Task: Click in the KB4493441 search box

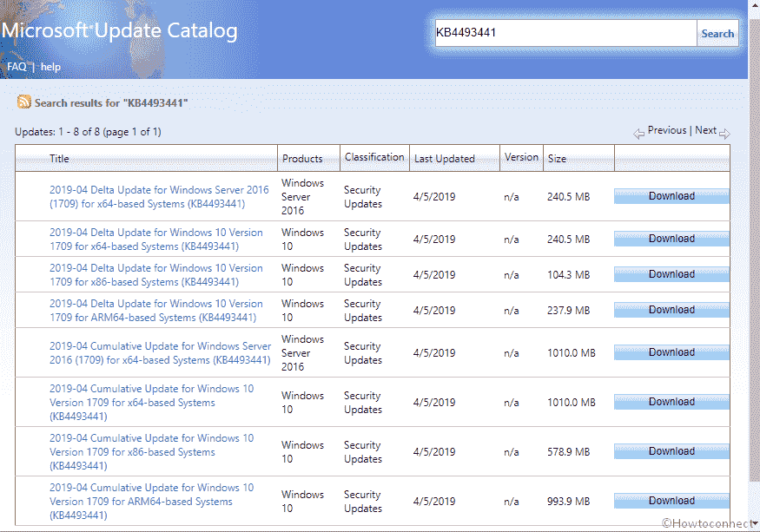Action: coord(565,33)
